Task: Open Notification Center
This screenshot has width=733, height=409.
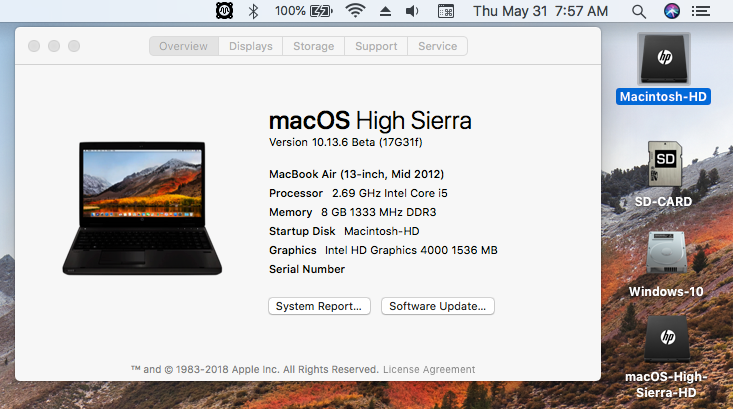Action: (701, 11)
